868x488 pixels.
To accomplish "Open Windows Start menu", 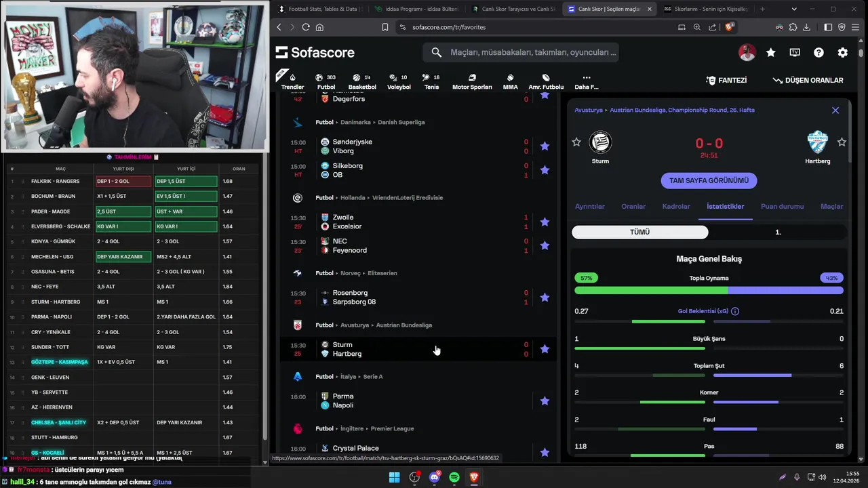I will pos(394,477).
